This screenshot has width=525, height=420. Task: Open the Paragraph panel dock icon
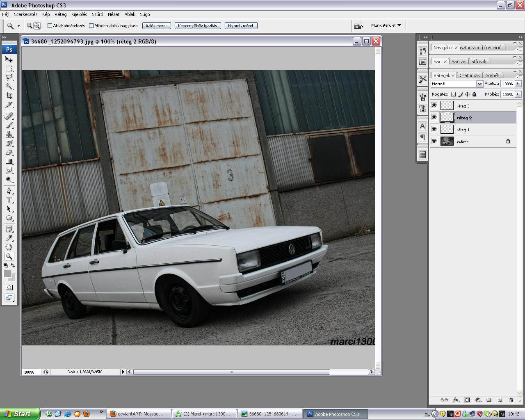coord(422,137)
